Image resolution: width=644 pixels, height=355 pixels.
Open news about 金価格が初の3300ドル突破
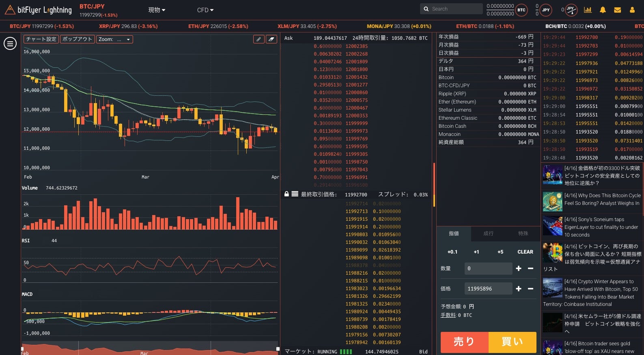(x=592, y=175)
